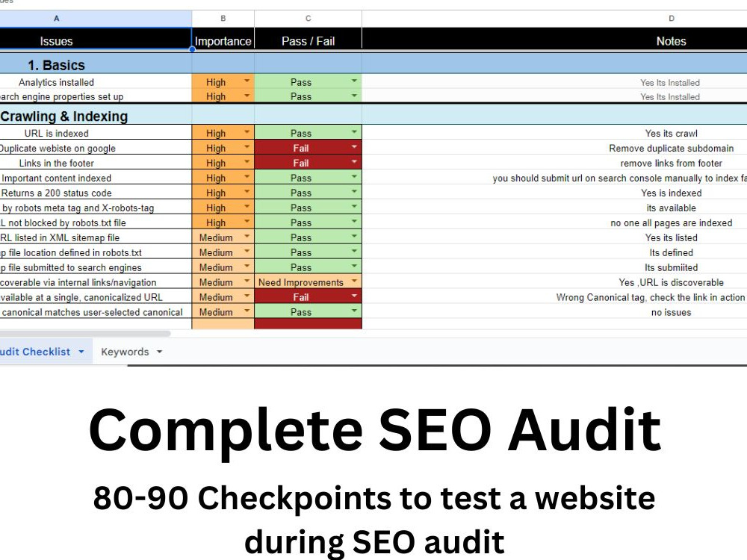Select Yes its listed note cell

(x=554, y=237)
